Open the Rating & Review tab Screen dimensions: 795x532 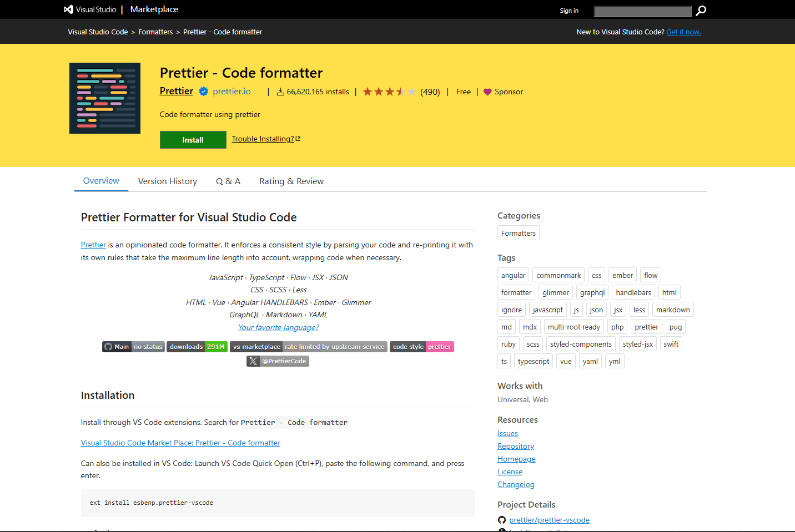291,181
